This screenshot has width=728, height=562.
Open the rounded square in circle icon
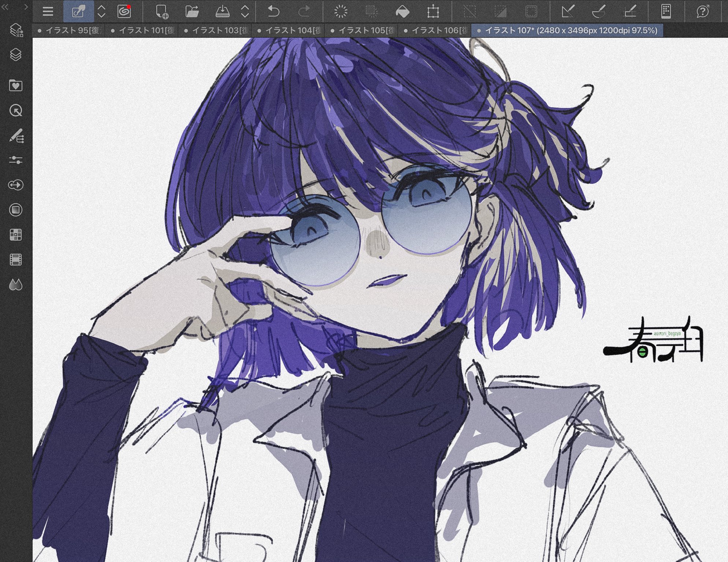point(16,210)
